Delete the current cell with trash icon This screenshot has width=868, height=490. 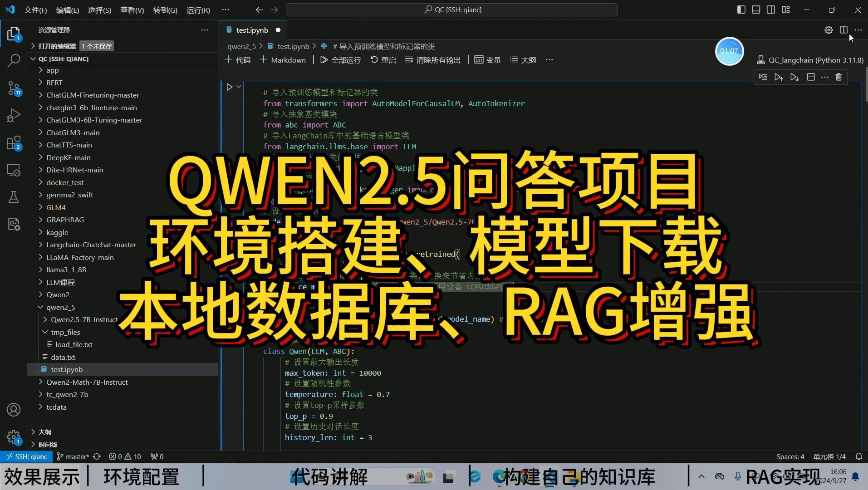tap(839, 77)
